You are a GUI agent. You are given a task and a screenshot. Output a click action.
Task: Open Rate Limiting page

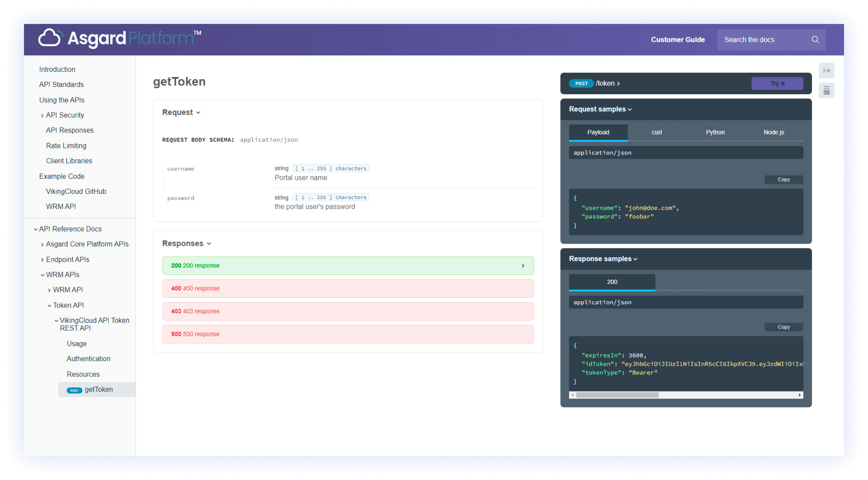point(66,145)
